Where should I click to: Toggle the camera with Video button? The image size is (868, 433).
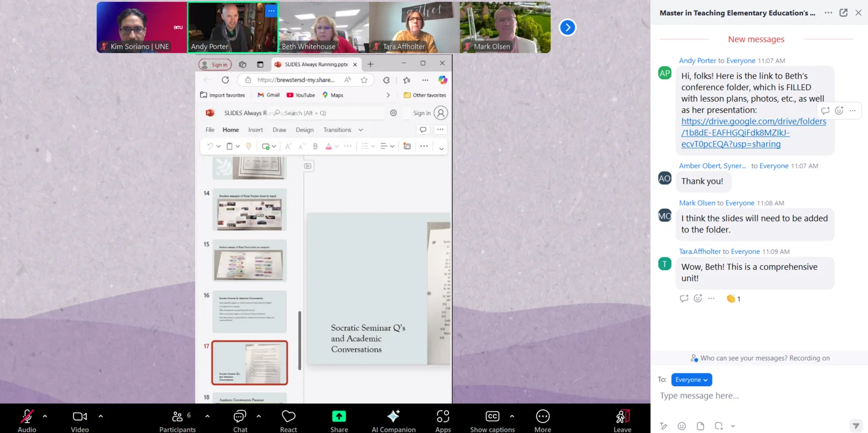tap(80, 417)
